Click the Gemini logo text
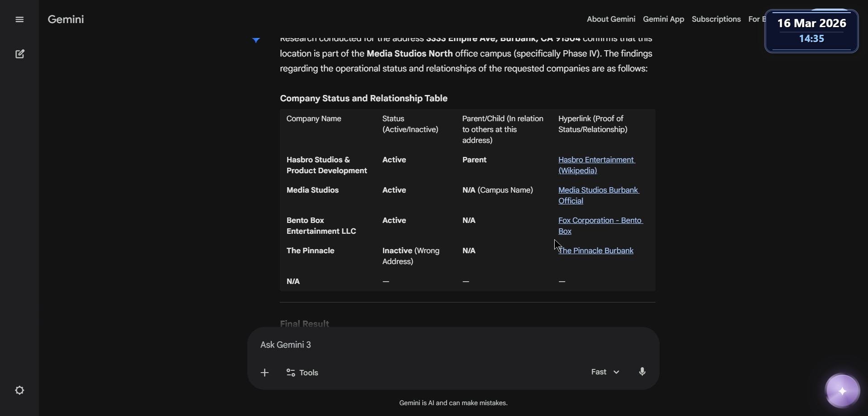868x416 pixels. pos(66,19)
